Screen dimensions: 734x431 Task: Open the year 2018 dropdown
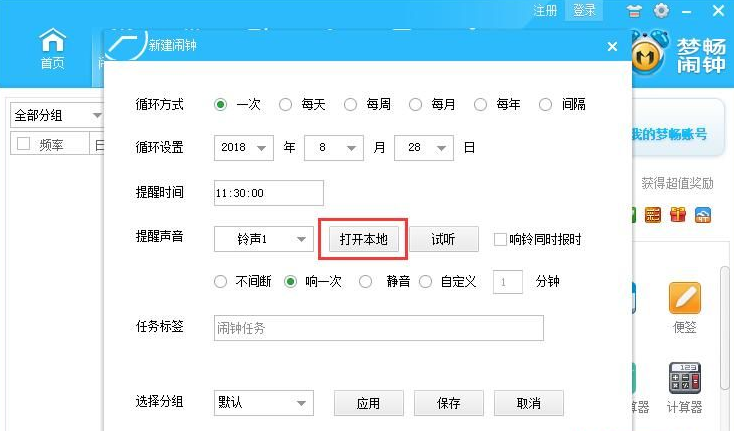[x=243, y=147]
